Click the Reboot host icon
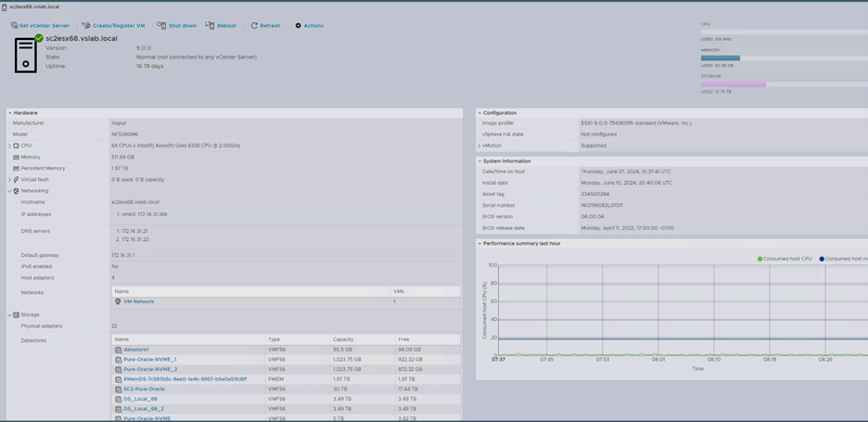Image resolution: width=868 pixels, height=422 pixels. pos(210,26)
